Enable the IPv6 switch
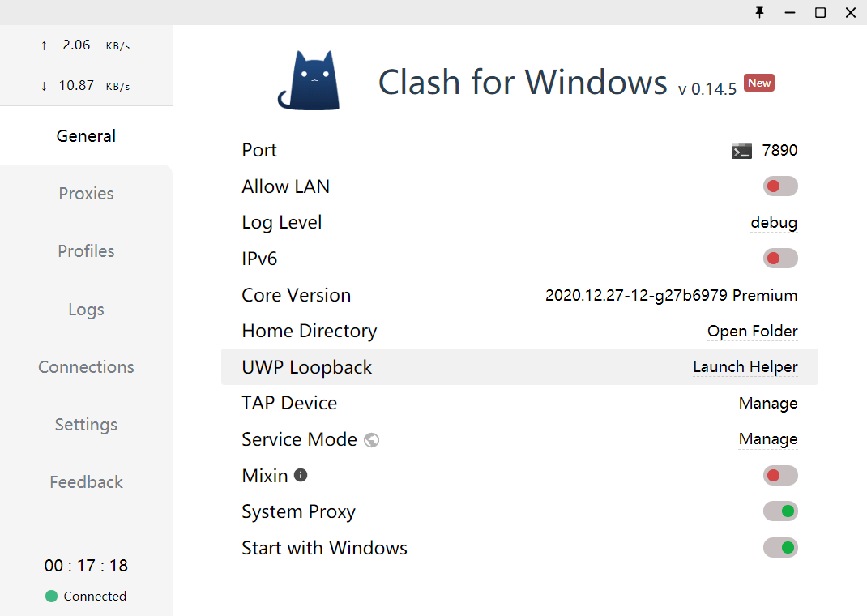Viewport: 867px width, 616px height. 780,259
